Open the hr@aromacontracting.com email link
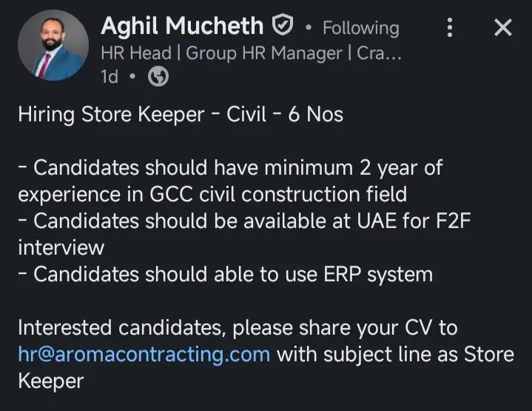The image size is (532, 411). pos(144,354)
